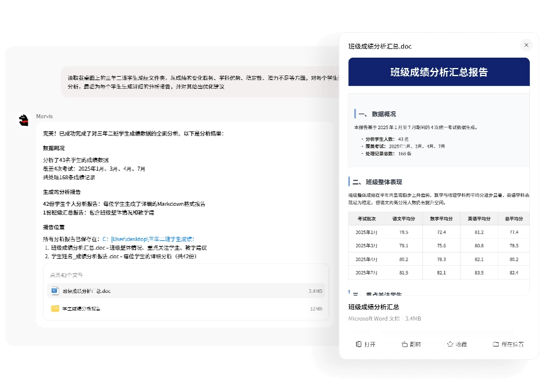Image resolution: width=554 pixels, height=392 pixels.
Task: Click the 总共43个文件 label
Action: 66,275
